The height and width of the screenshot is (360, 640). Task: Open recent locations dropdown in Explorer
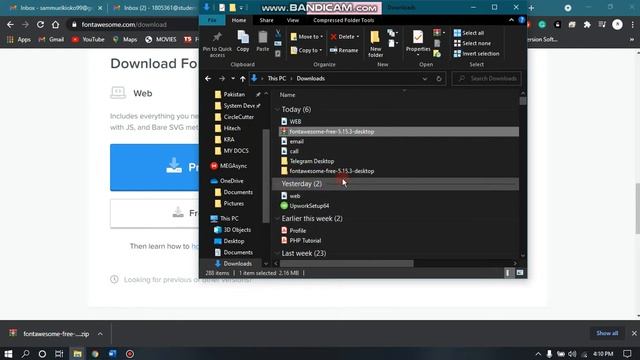coord(233,78)
